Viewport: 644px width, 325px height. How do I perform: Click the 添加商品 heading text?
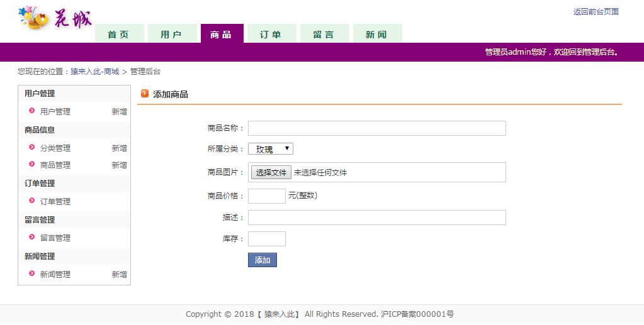coord(171,94)
